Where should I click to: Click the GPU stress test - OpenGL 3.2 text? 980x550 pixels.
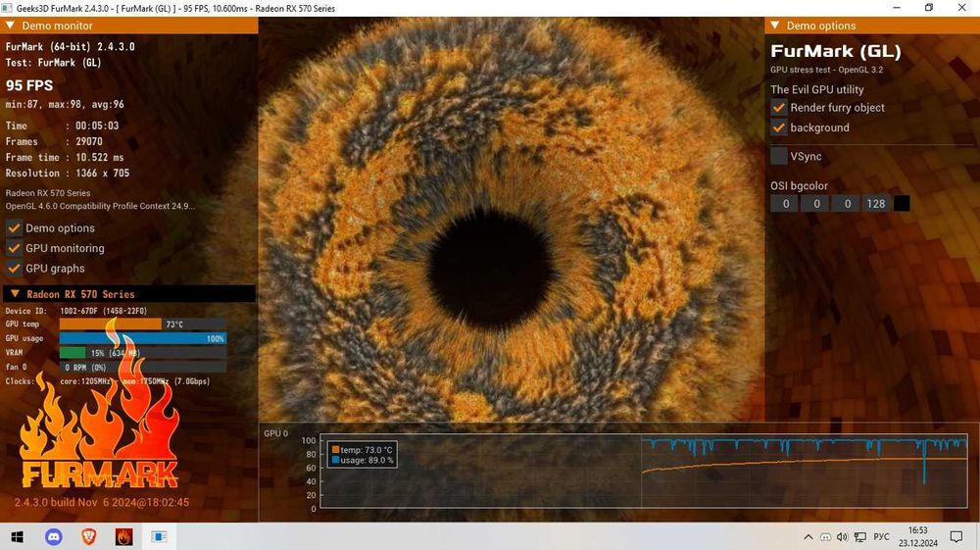827,70
